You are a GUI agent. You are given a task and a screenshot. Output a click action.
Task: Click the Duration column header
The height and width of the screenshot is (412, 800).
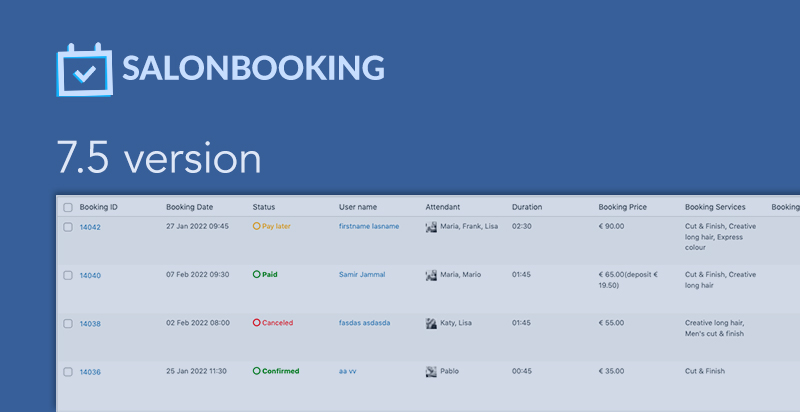(x=527, y=207)
